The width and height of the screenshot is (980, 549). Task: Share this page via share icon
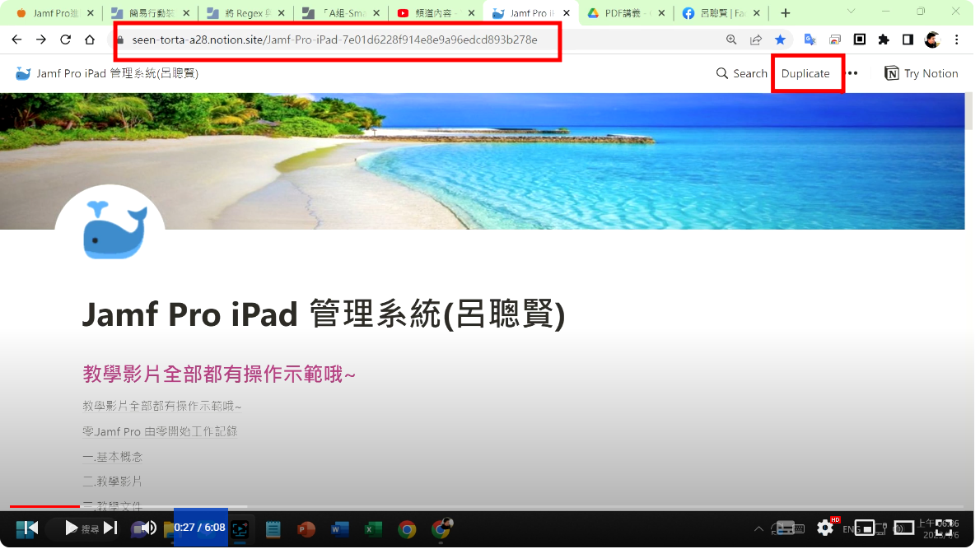click(x=756, y=40)
